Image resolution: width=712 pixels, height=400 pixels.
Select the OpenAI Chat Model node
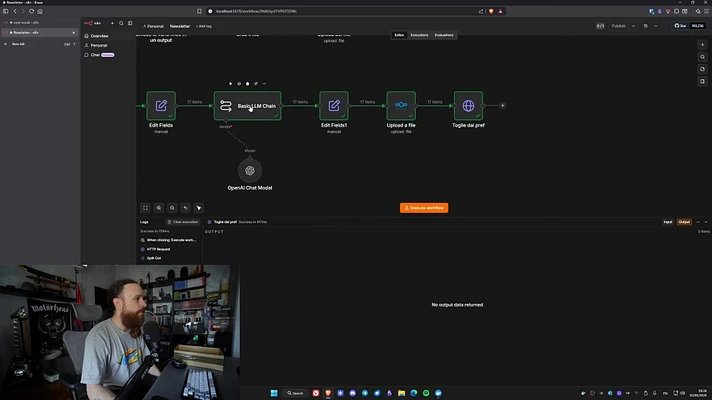250,171
